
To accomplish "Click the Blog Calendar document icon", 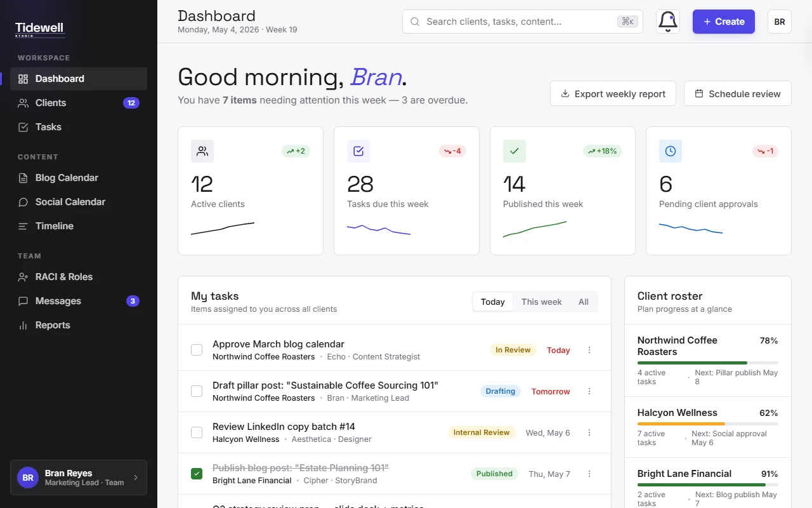I will (23, 178).
